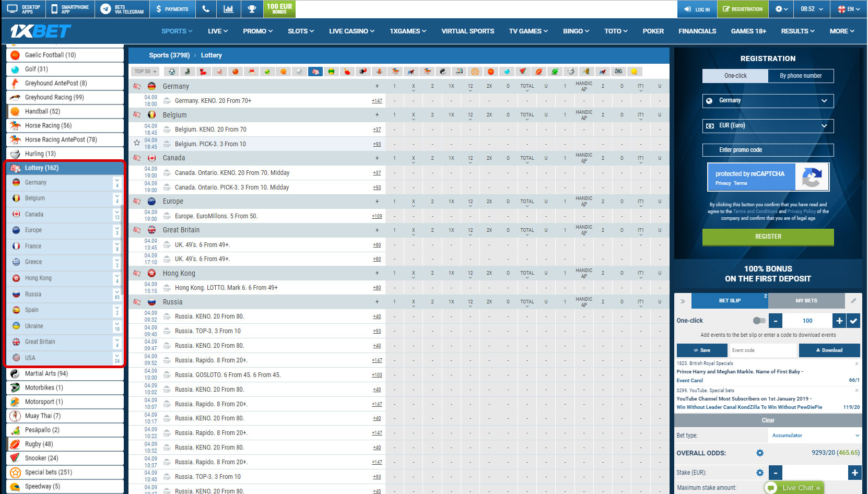Open the Bet type Accumulator dropdown

(x=815, y=436)
